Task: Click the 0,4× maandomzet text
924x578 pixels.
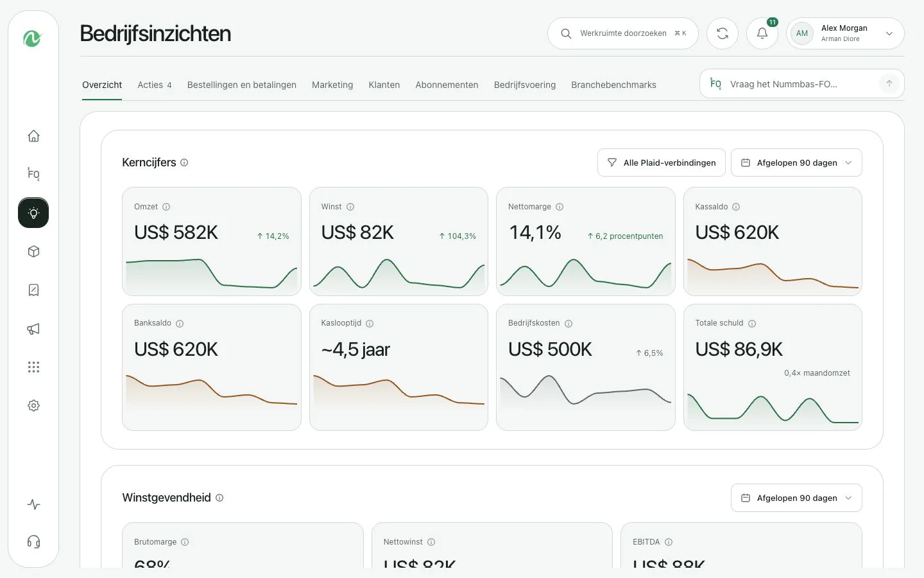Action: [817, 373]
